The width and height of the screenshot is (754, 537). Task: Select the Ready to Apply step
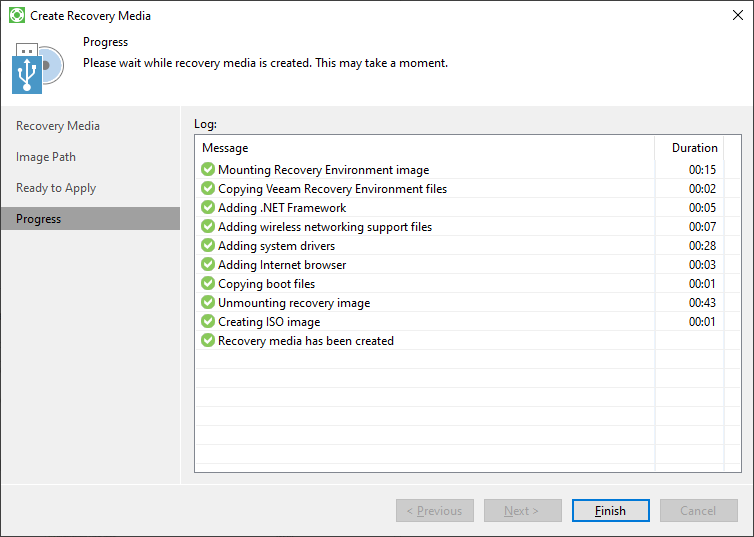(x=56, y=188)
